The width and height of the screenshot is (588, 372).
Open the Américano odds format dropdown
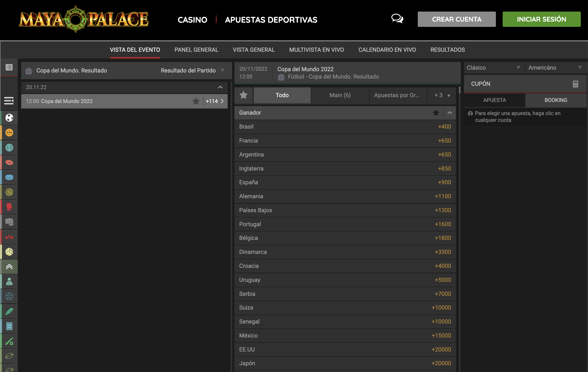555,68
